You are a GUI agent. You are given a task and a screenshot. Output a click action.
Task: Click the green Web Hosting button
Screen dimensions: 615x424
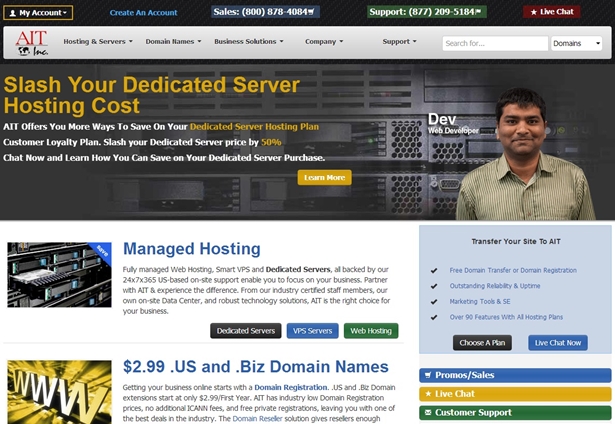coord(371,331)
